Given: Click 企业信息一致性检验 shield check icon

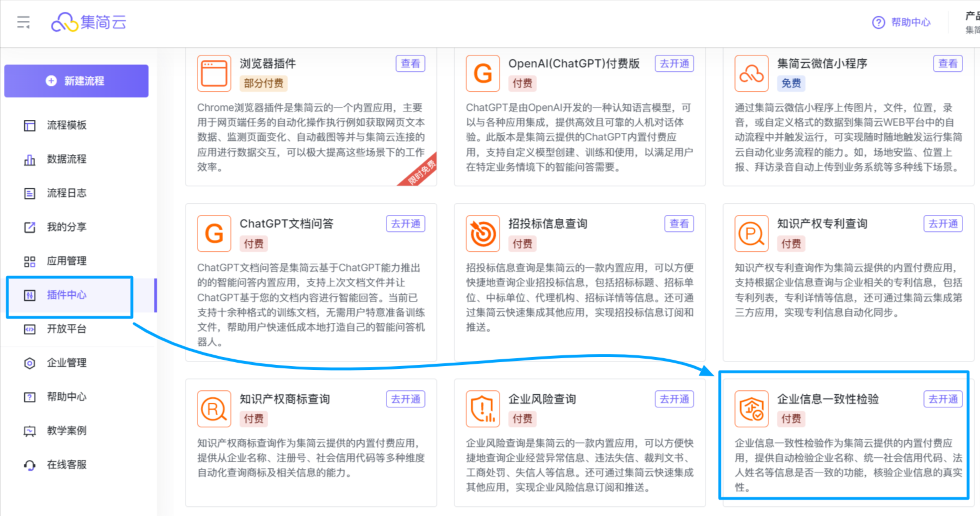Looking at the screenshot, I should click(x=752, y=409).
